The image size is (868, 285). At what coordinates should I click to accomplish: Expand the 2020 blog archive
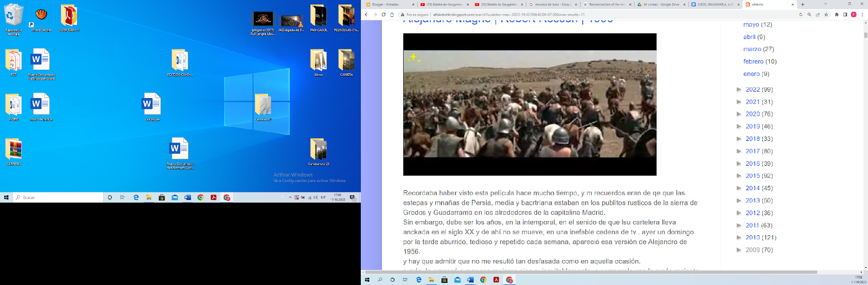coord(739,114)
